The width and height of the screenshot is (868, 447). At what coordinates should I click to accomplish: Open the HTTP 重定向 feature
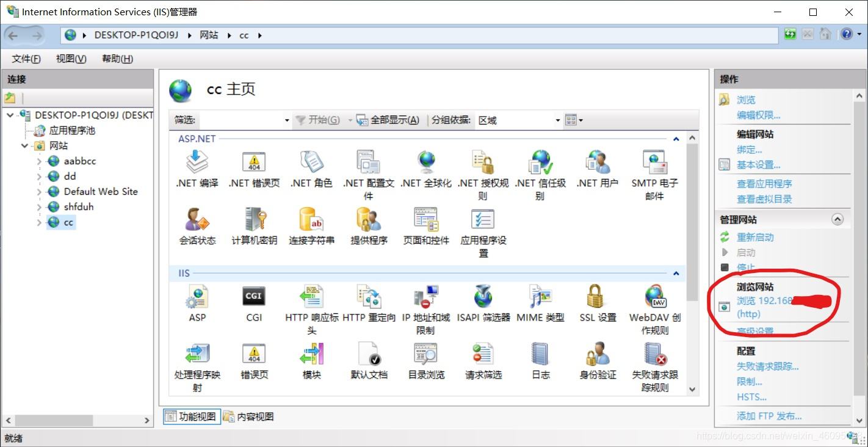coord(369,303)
